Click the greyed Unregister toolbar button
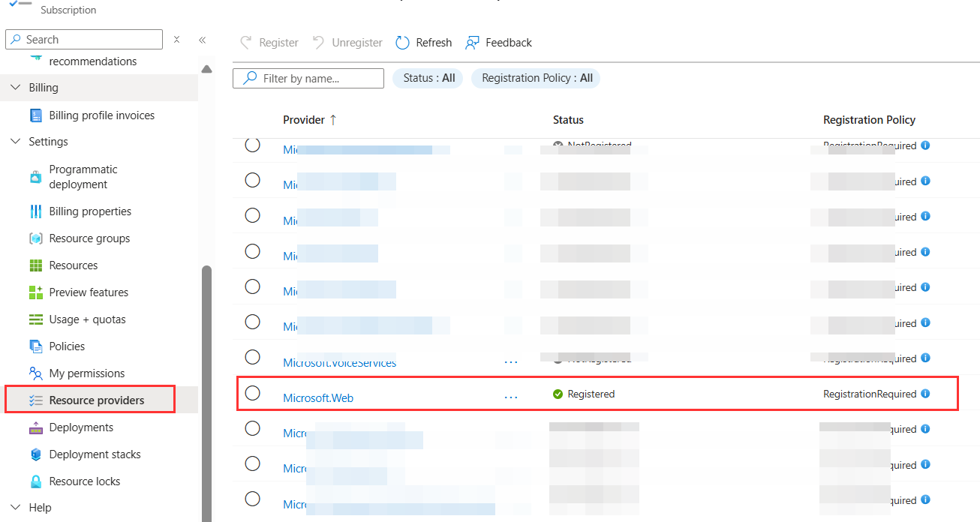 (347, 43)
